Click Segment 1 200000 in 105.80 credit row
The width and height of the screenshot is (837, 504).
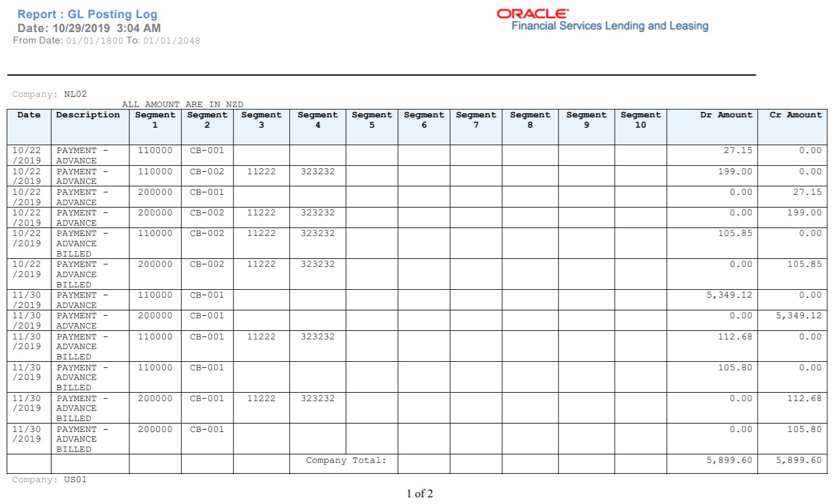pos(155,429)
